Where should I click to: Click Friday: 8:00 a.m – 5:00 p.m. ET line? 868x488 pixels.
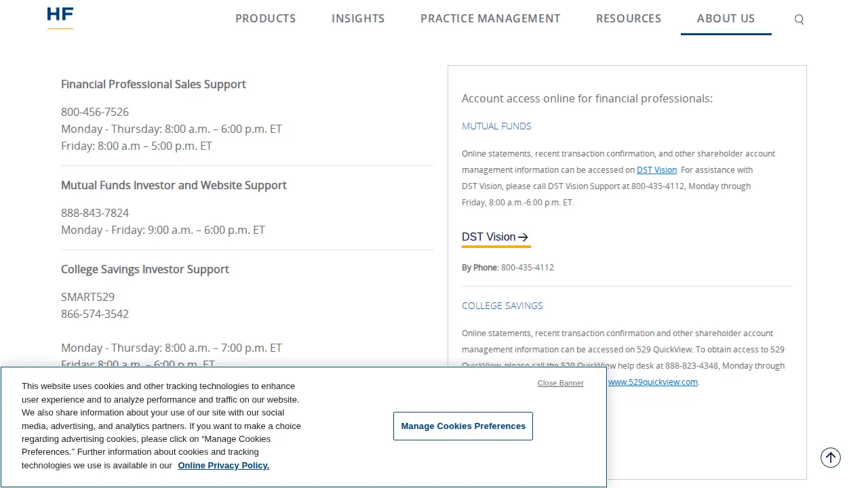136,146
